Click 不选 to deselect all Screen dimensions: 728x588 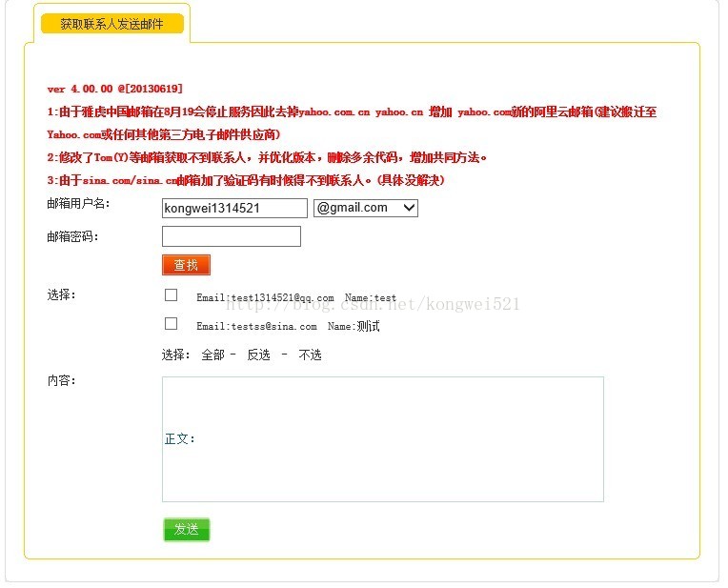tap(310, 355)
